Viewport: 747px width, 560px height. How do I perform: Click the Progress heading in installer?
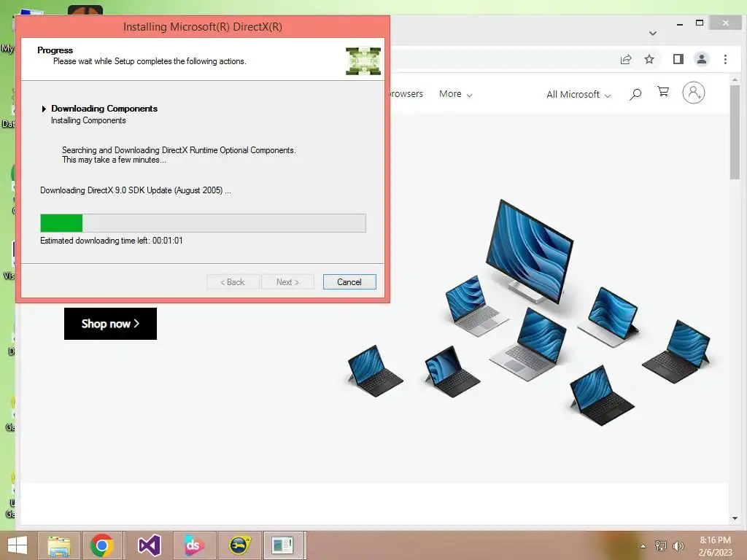click(55, 50)
